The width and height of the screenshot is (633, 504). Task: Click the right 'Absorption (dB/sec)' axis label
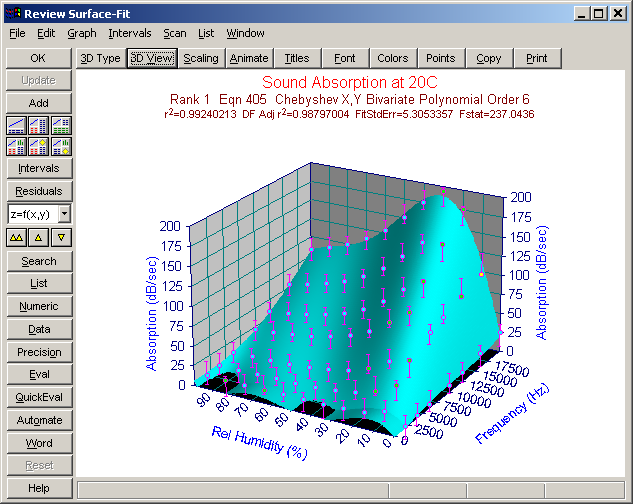541,283
